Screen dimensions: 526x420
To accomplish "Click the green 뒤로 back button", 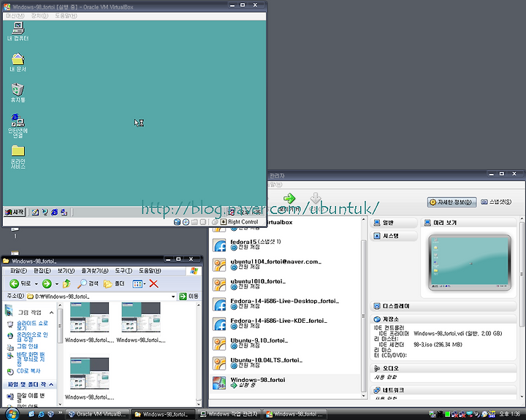I will [x=20, y=284].
